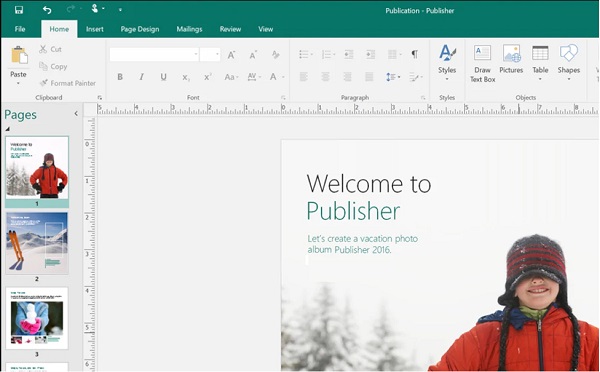This screenshot has height=372, width=600.
Task: Click the Redo arrow in the quick access toolbar
Action: pos(71,9)
